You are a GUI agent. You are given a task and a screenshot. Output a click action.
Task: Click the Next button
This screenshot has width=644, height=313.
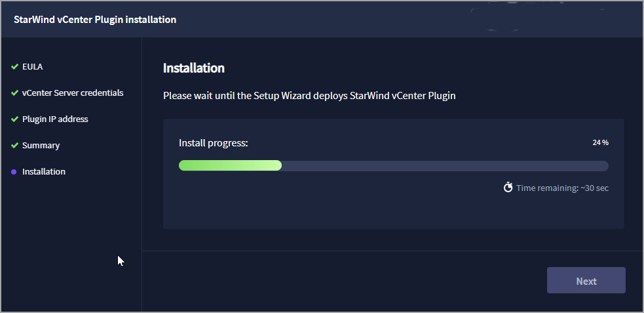586,280
